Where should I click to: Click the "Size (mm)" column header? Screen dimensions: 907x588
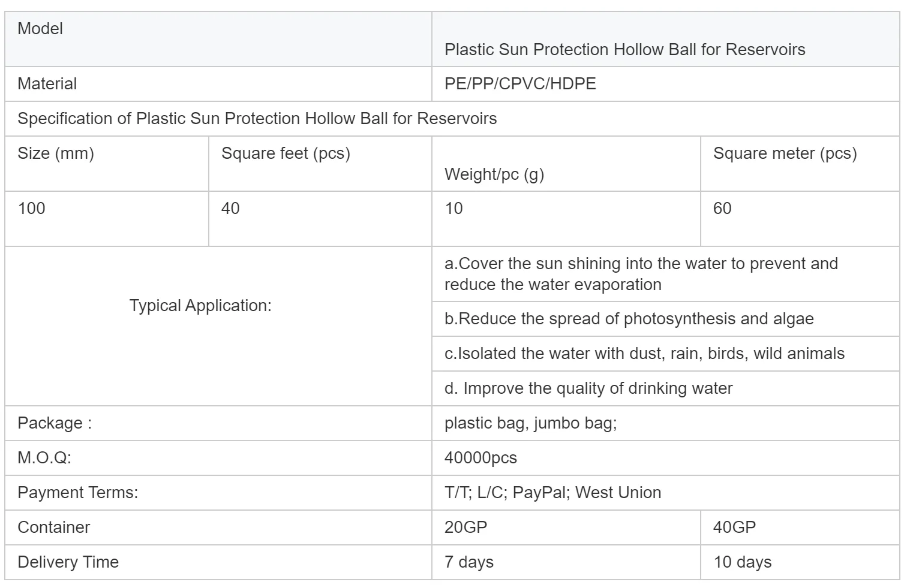[56, 153]
